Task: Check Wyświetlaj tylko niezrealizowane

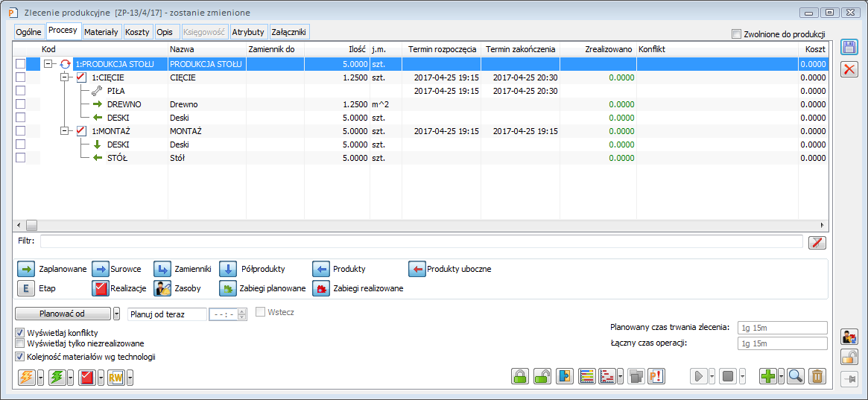Action: click(x=19, y=343)
